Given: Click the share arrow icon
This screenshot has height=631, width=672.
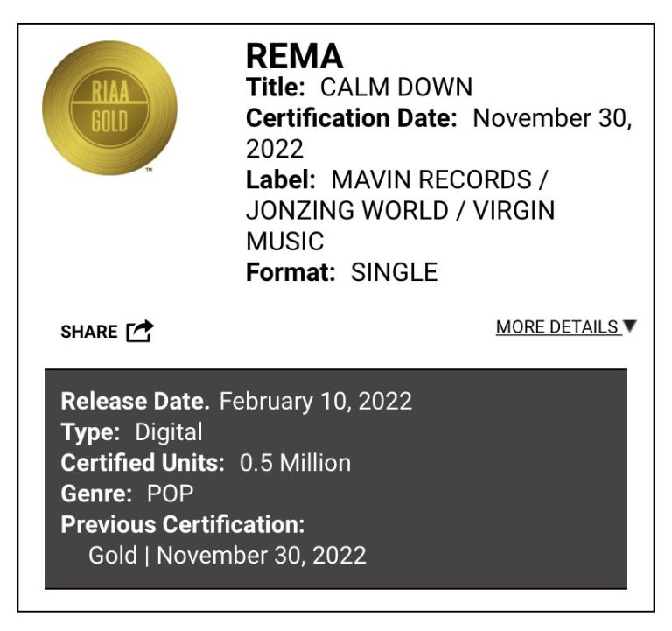Looking at the screenshot, I should pos(140,332).
